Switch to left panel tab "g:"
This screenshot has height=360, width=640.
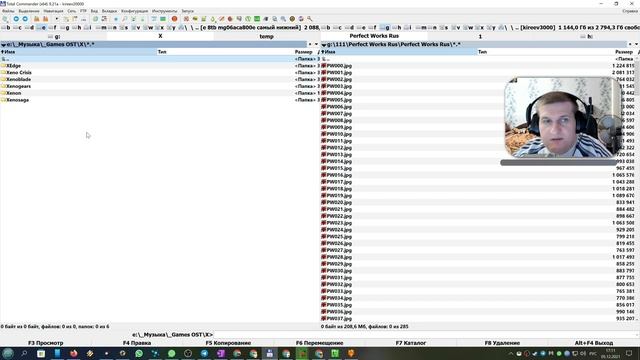pos(53,36)
